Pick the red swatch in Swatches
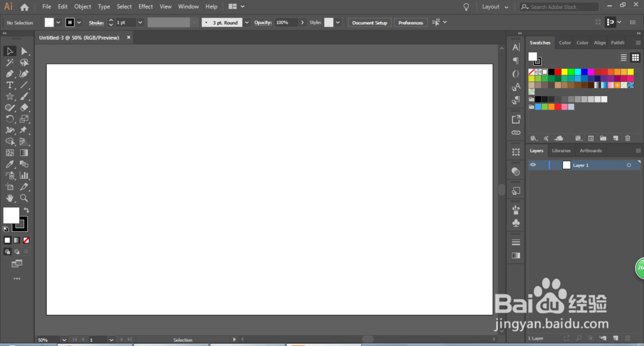The width and height of the screenshot is (644, 346). pyautogui.click(x=558, y=72)
